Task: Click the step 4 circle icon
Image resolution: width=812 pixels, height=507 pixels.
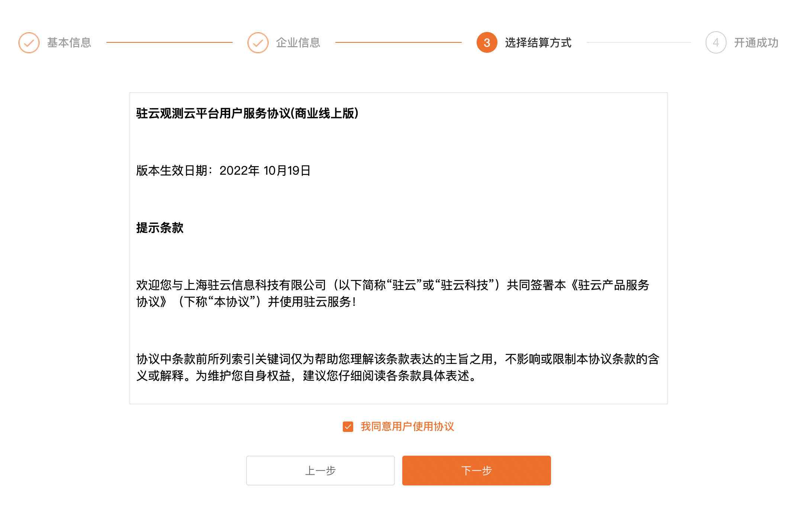Action: pos(716,43)
